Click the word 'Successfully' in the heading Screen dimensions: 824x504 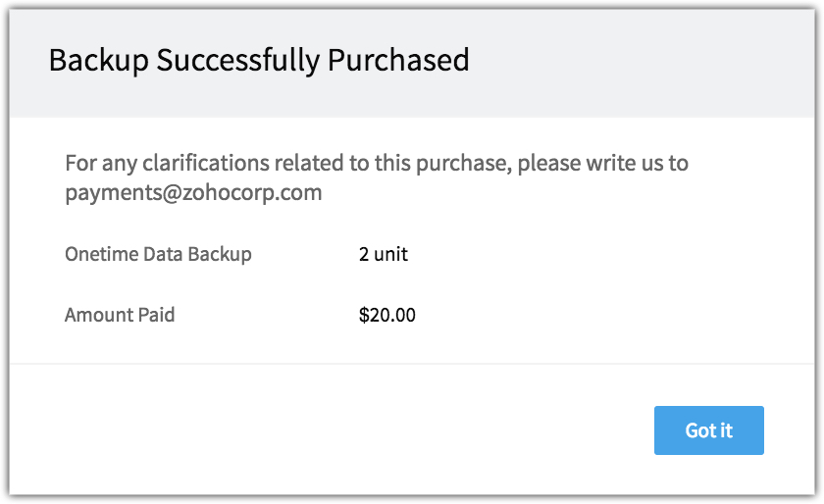[238, 60]
